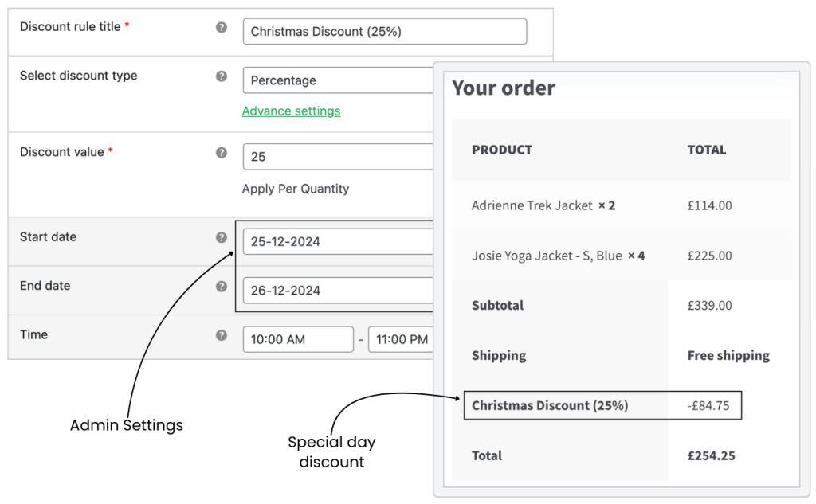Click the order Total amount £254.25
This screenshot has width=816, height=504.
(712, 456)
